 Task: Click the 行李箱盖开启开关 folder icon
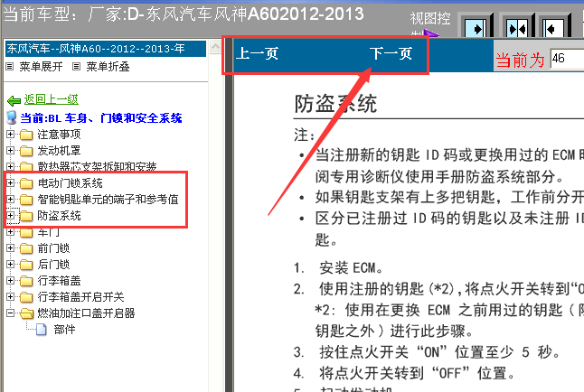(26, 297)
